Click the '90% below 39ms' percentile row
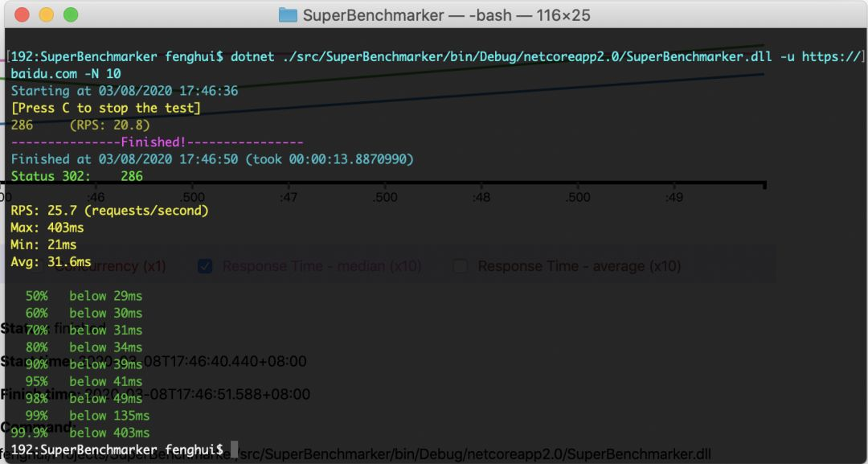Screen dimensions: 868x464 coord(84,364)
